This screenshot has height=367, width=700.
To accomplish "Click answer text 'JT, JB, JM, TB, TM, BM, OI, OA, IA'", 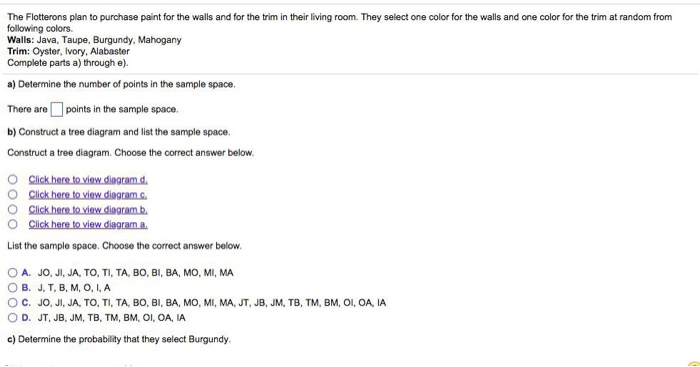I will pyautogui.click(x=112, y=318).
